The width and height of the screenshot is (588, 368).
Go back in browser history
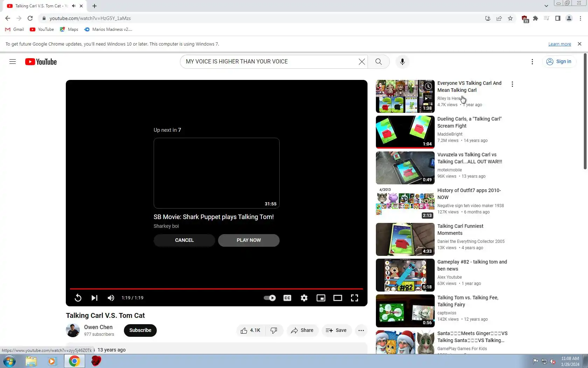(8, 18)
